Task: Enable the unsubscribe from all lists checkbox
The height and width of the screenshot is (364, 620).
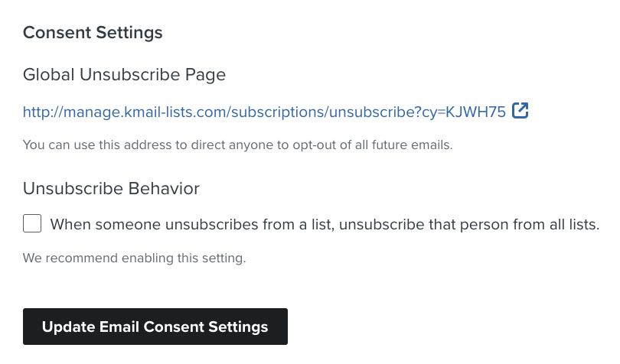Action: 32,224
